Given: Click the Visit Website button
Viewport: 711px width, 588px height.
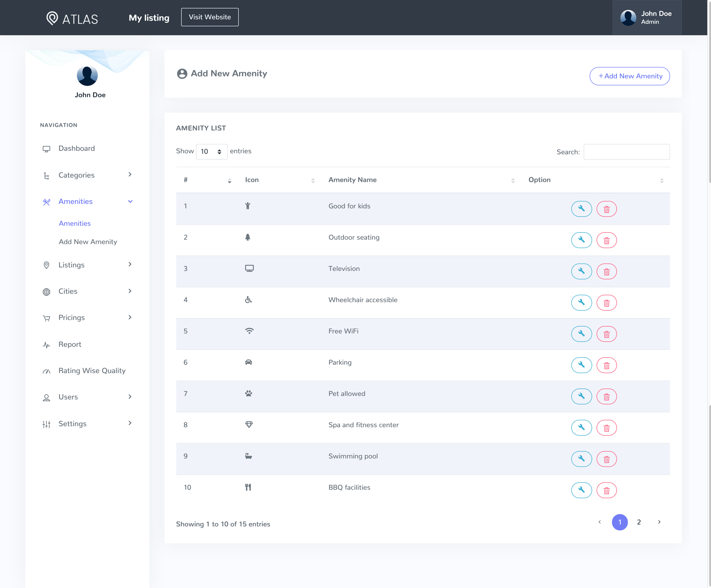Looking at the screenshot, I should (209, 17).
